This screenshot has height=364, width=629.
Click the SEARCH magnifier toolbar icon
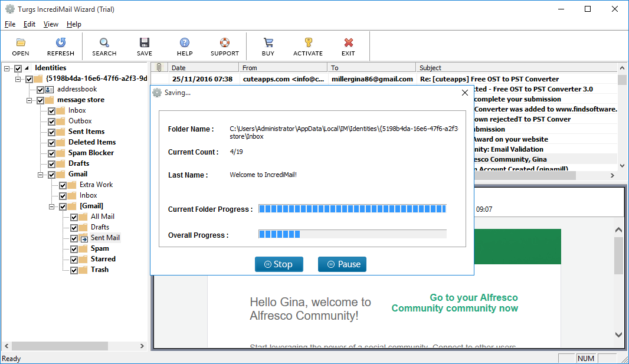click(104, 42)
